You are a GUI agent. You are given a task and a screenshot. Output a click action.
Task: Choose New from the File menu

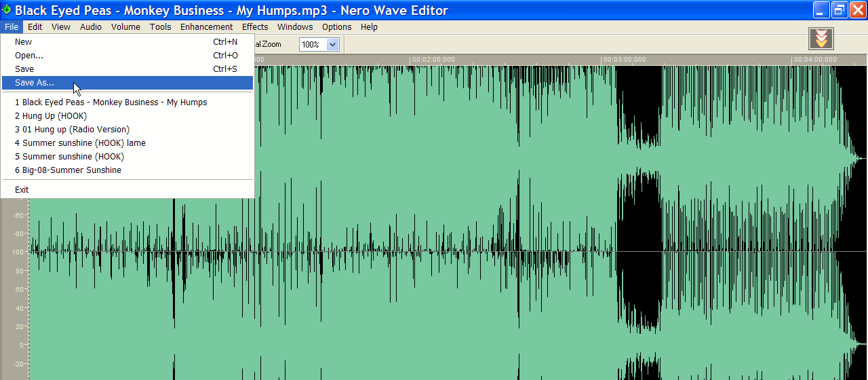click(x=127, y=42)
